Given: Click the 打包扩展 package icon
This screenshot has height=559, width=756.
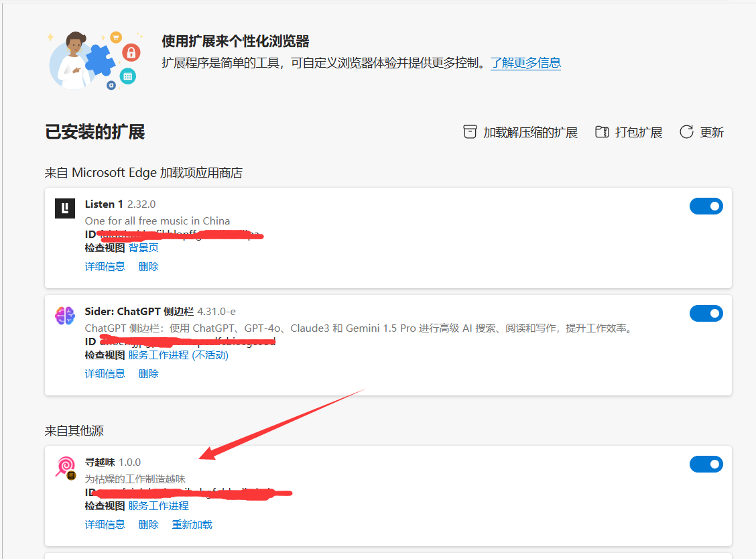Looking at the screenshot, I should [602, 132].
